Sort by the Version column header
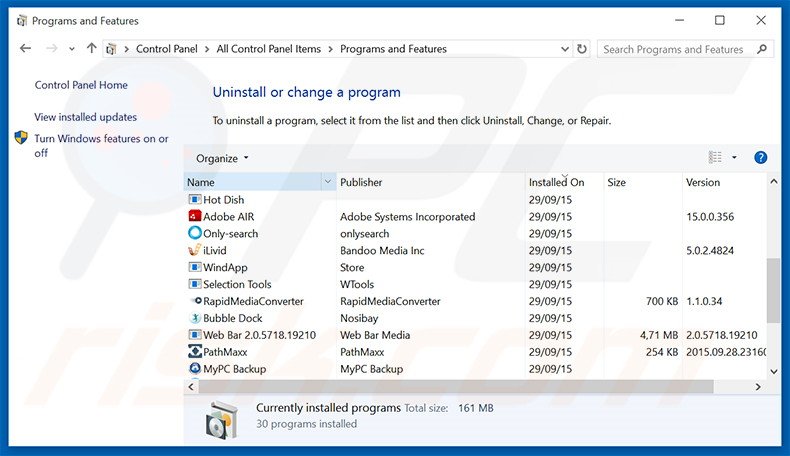Viewport: 790px width, 456px height. 723,182
